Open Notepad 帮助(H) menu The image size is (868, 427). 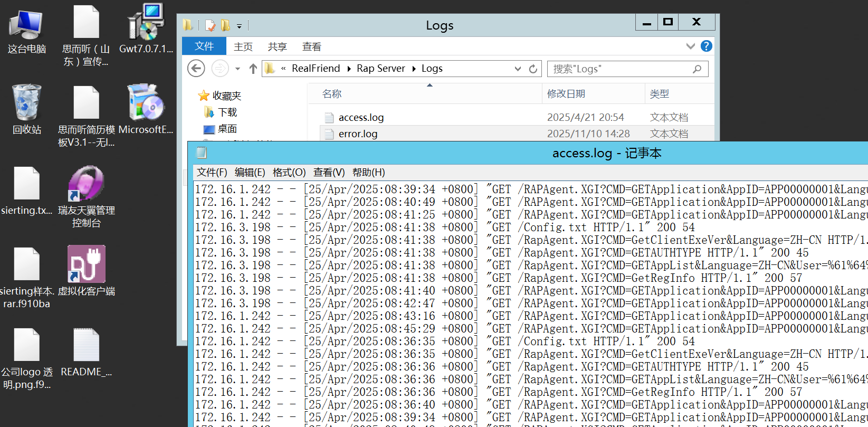[x=368, y=173]
